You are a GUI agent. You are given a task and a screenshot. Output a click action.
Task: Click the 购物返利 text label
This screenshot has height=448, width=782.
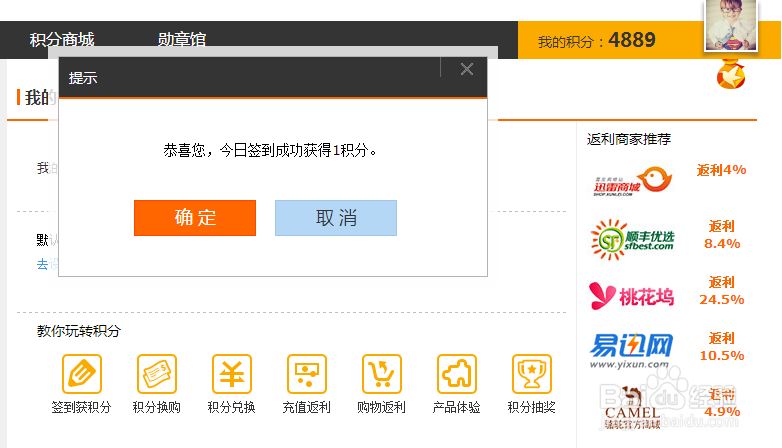382,408
